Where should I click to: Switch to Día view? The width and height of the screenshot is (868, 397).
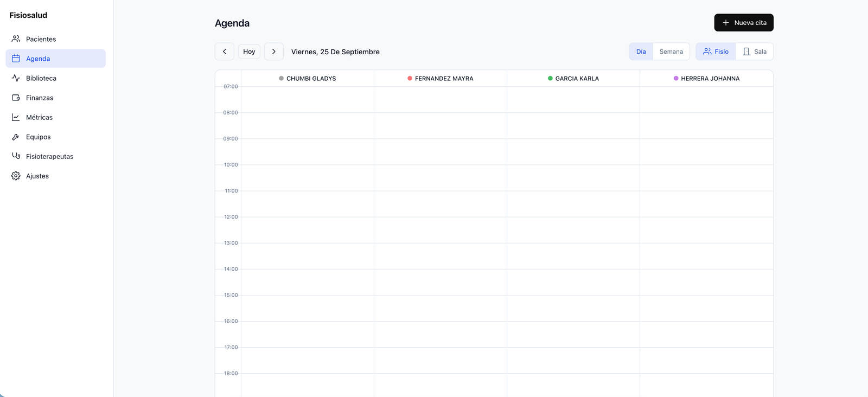(641, 52)
